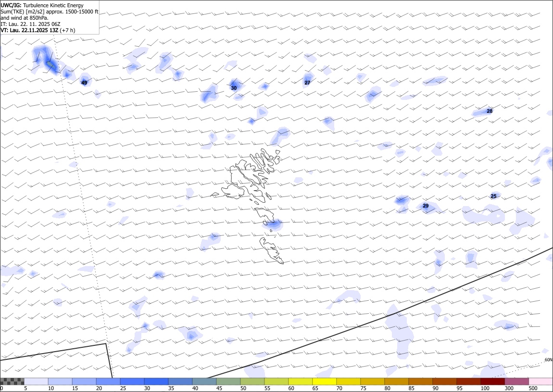The image size is (553, 392).
Task: Click the 70–75 legend color swatch
Action: [348, 381]
